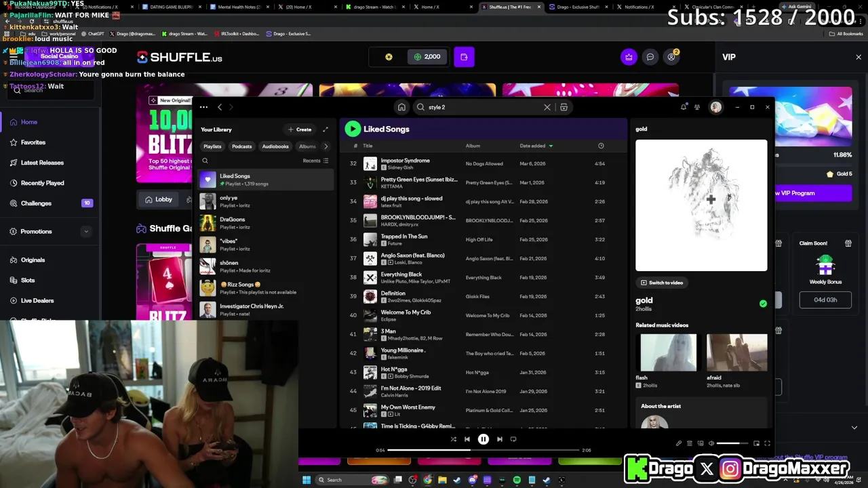This screenshot has width=868, height=488.
Task: Search within Your Library
Action: (x=205, y=161)
